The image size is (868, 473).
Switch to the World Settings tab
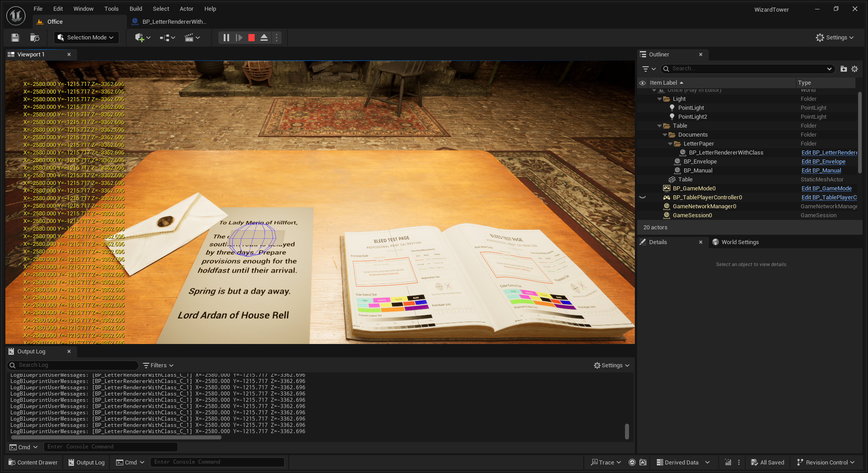736,242
